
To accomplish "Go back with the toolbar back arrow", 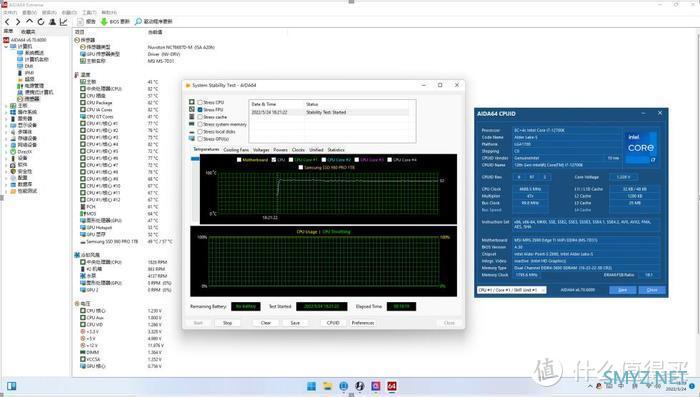I will coord(7,21).
